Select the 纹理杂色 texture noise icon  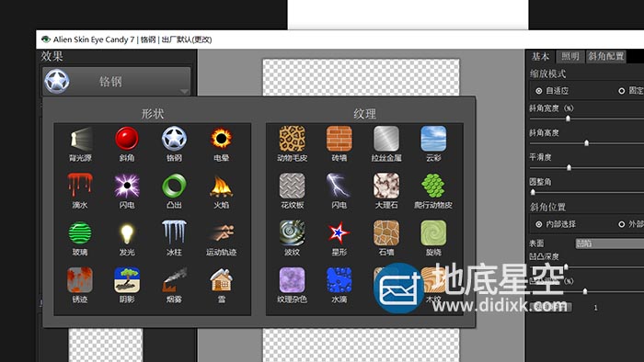point(292,280)
